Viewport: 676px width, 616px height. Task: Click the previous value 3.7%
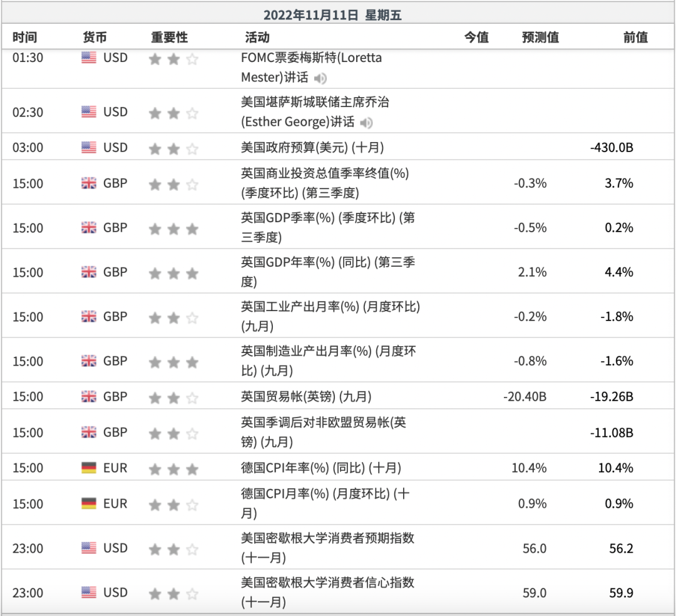point(619,183)
